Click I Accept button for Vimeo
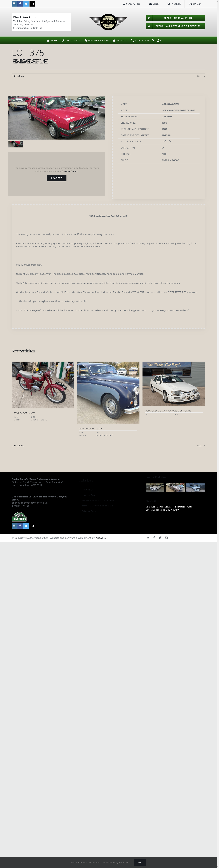219x868 pixels. click(57, 178)
